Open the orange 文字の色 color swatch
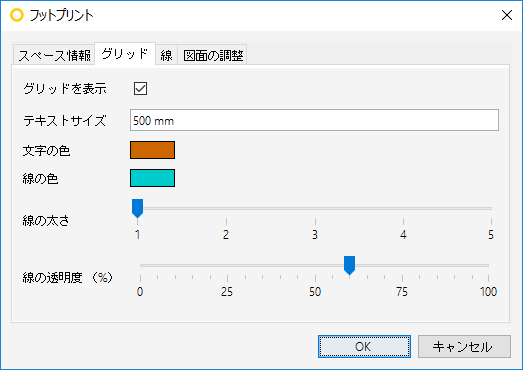The height and width of the screenshot is (370, 523). coord(152,150)
